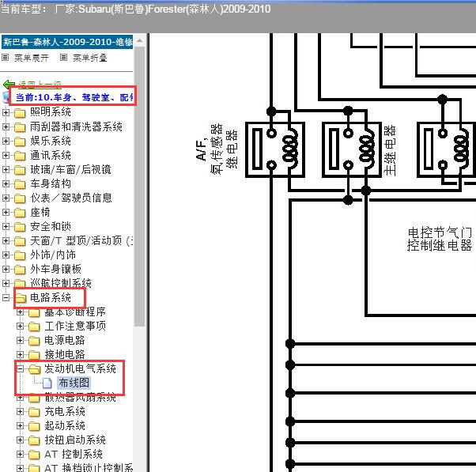This screenshot has width=476, height=472.
Task: Click the tree panel scrollbar up arrow
Action: (x=140, y=40)
